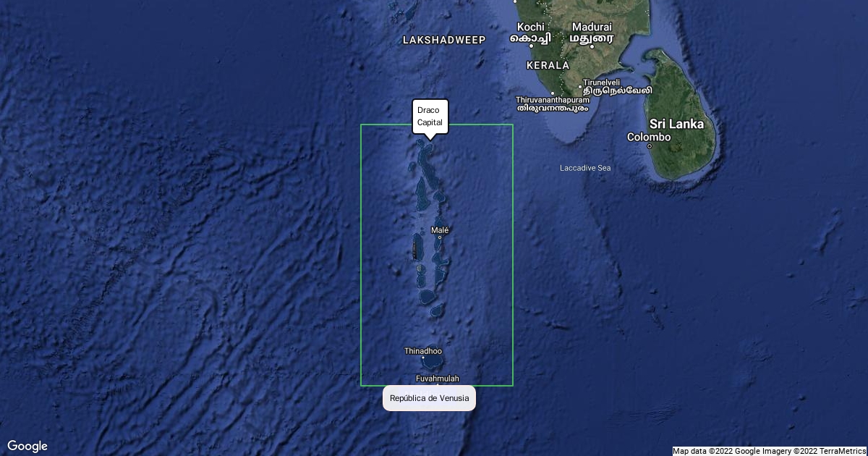Click the Draco Capital marker callout
This screenshot has height=456, width=868.
pyautogui.click(x=430, y=117)
